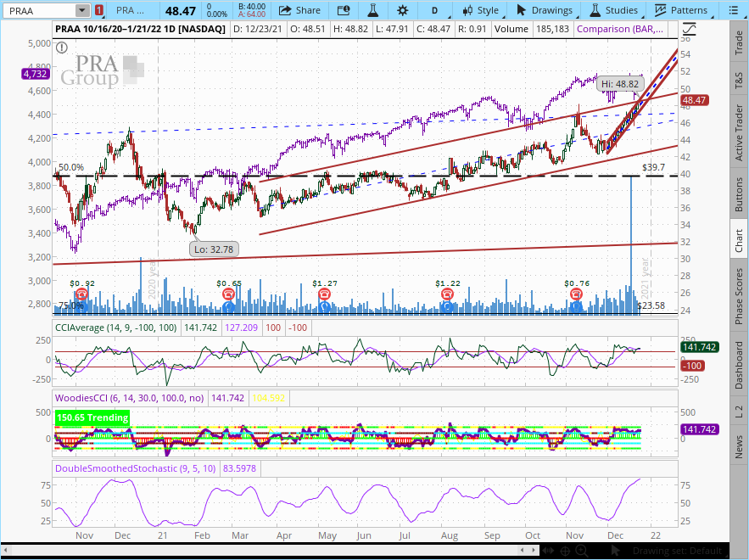Select the D timeframe aggregation button
This screenshot has height=560, width=749.
[434, 10]
